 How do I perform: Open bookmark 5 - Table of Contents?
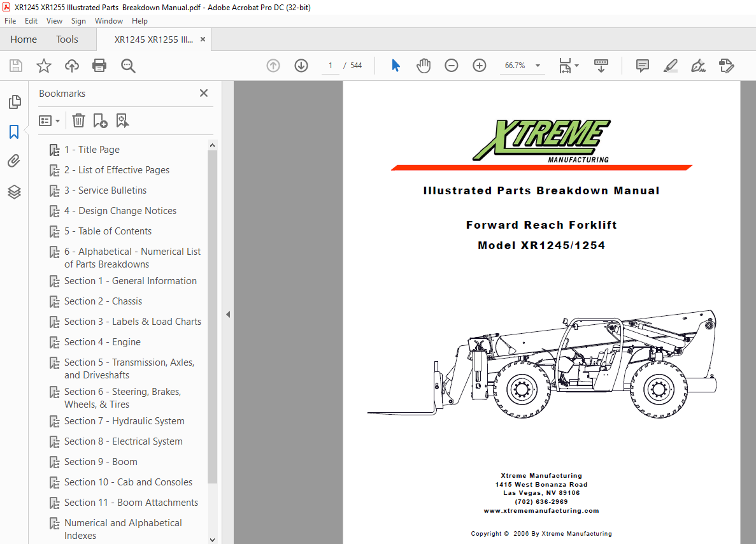pyautogui.click(x=108, y=231)
